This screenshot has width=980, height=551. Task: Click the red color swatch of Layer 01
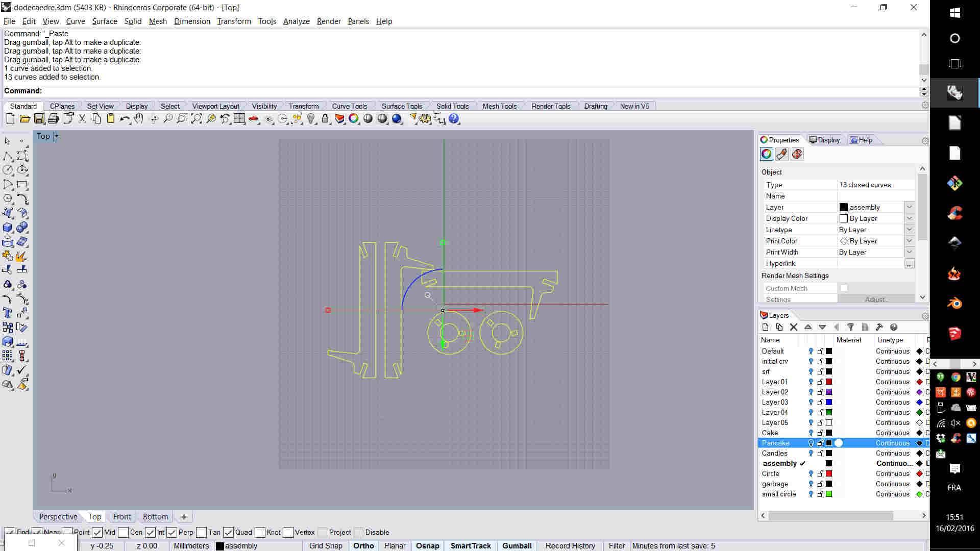[x=829, y=382]
